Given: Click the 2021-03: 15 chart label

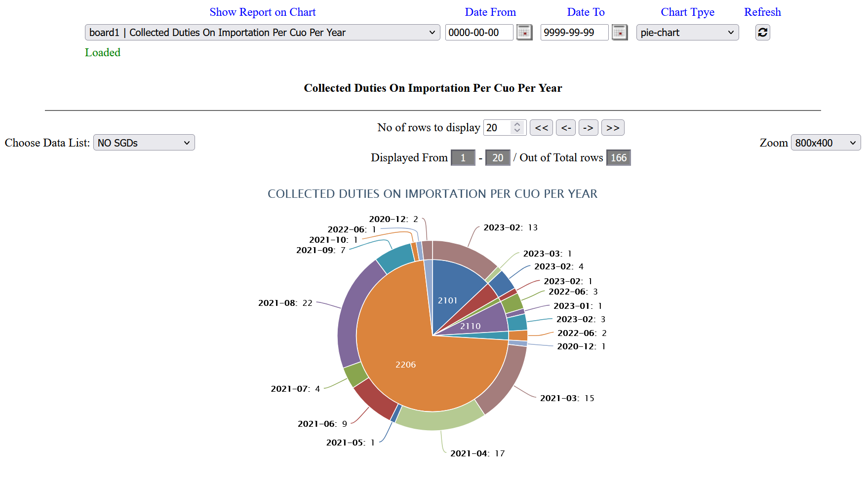Looking at the screenshot, I should [567, 398].
